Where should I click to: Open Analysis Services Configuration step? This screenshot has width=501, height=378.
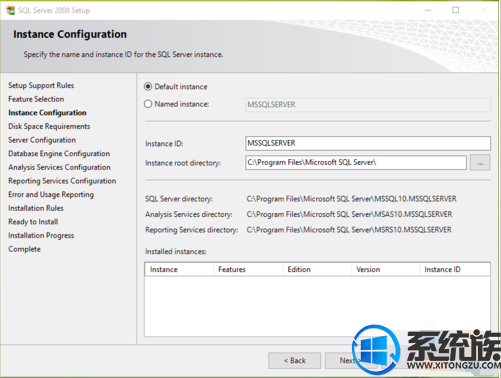point(59,167)
